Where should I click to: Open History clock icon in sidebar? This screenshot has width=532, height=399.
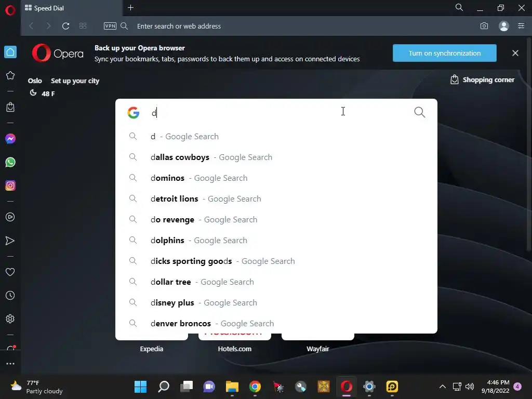(x=10, y=296)
